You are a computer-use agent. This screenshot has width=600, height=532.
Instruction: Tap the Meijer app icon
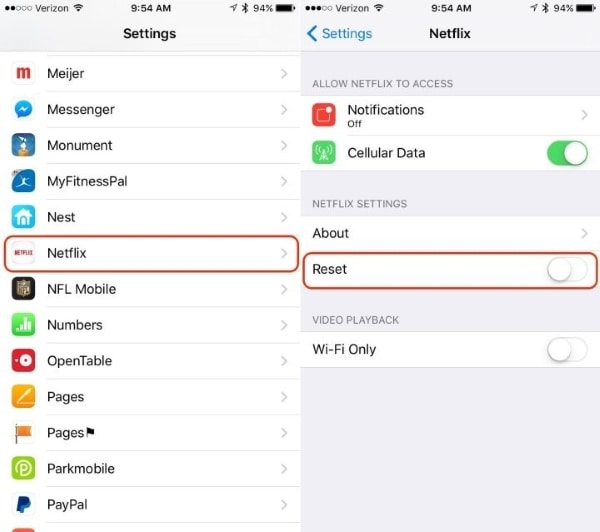(x=23, y=73)
